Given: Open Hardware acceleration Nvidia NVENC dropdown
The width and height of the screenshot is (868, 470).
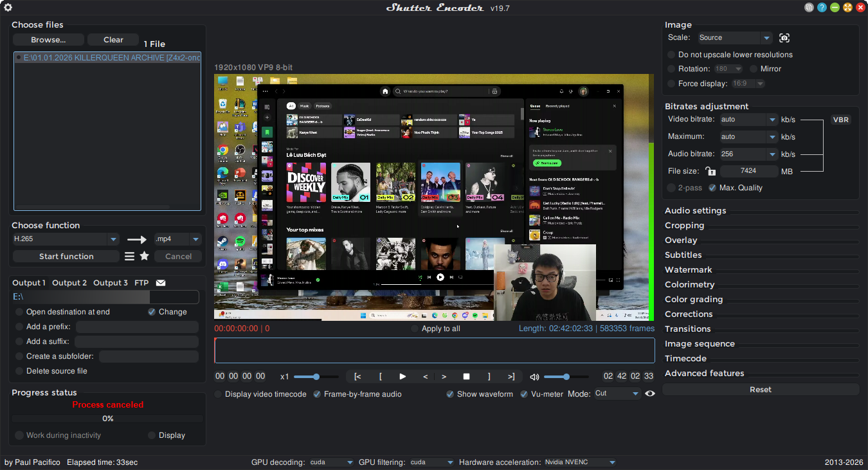Looking at the screenshot, I should pos(580,462).
